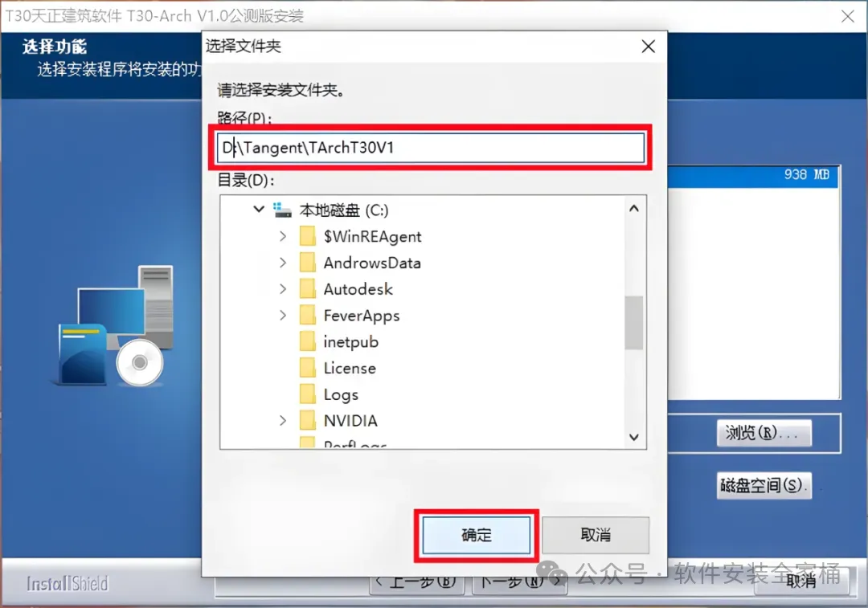
Task: Select the Autodesk folder name
Action: pyautogui.click(x=358, y=289)
